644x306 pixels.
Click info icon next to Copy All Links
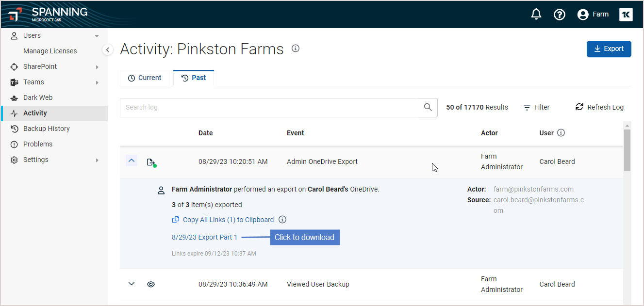click(282, 220)
